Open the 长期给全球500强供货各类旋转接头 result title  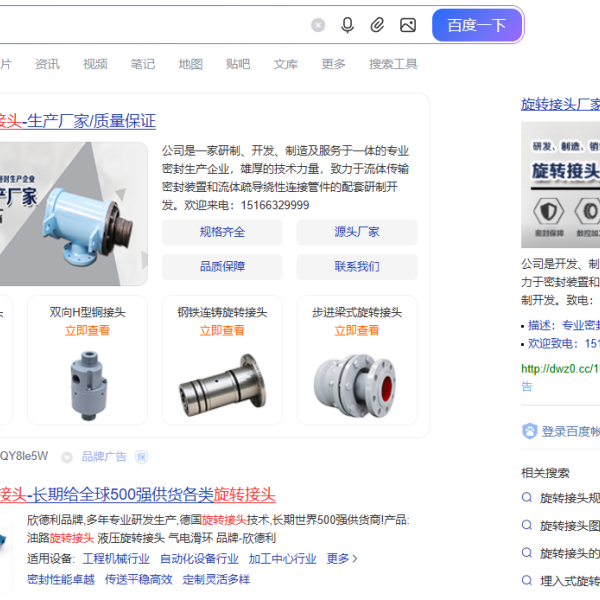[138, 494]
